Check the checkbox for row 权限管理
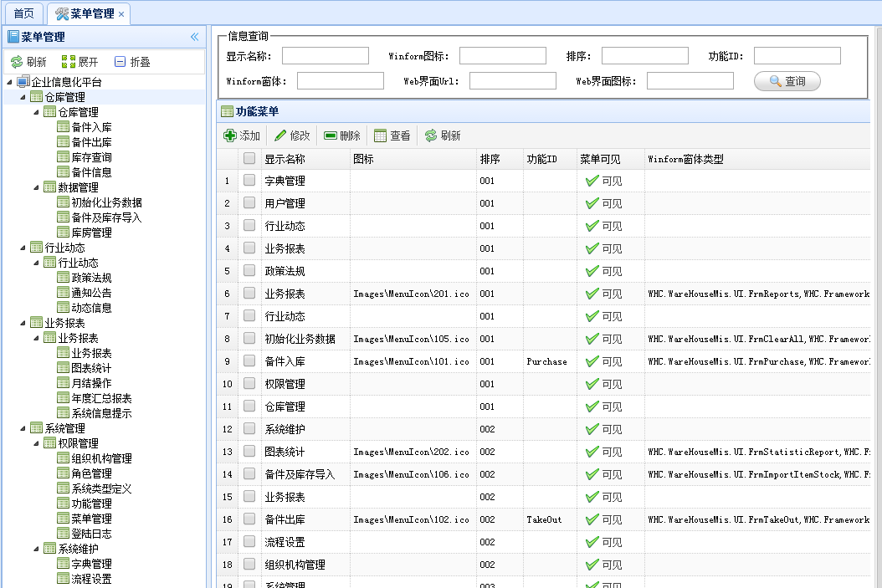The image size is (882, 588). coord(249,383)
